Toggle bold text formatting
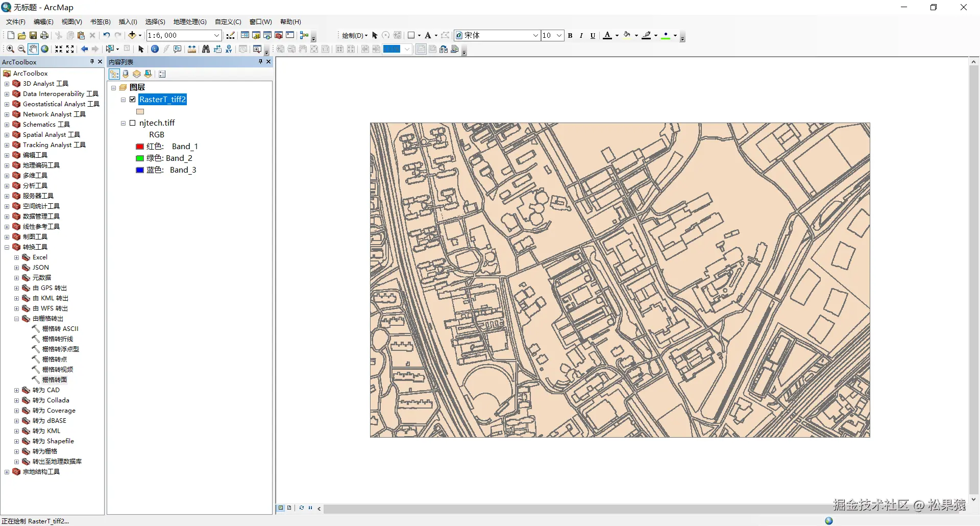 570,35
